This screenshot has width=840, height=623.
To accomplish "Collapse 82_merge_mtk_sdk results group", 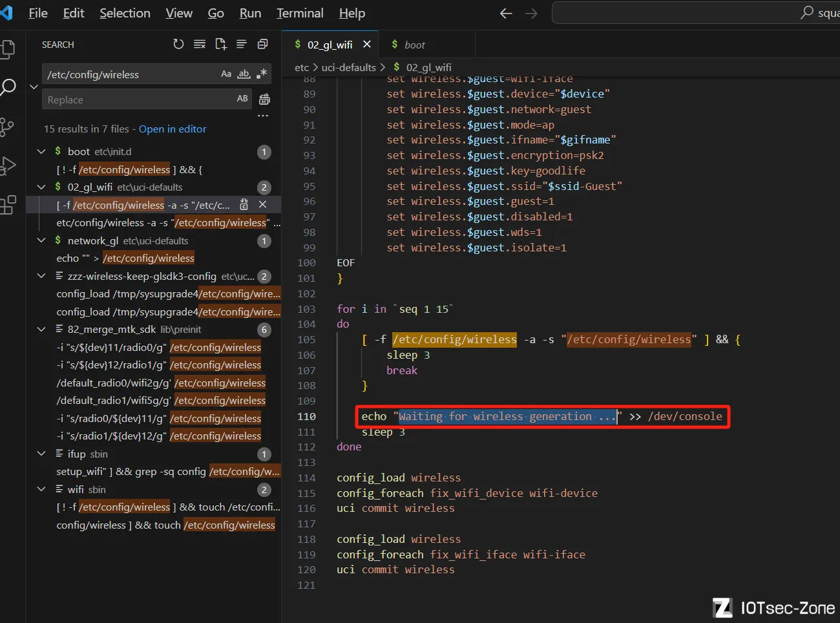I will (41, 329).
